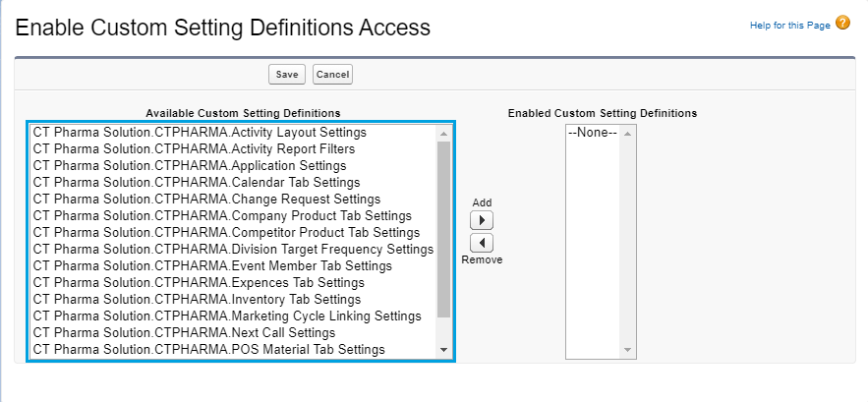Click Available list scrollbar up arrow
The height and width of the screenshot is (402, 868).
[x=443, y=133]
